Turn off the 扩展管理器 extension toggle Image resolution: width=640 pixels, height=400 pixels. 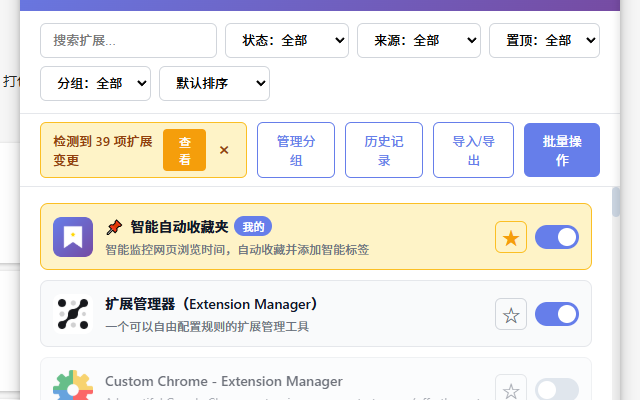tap(557, 314)
